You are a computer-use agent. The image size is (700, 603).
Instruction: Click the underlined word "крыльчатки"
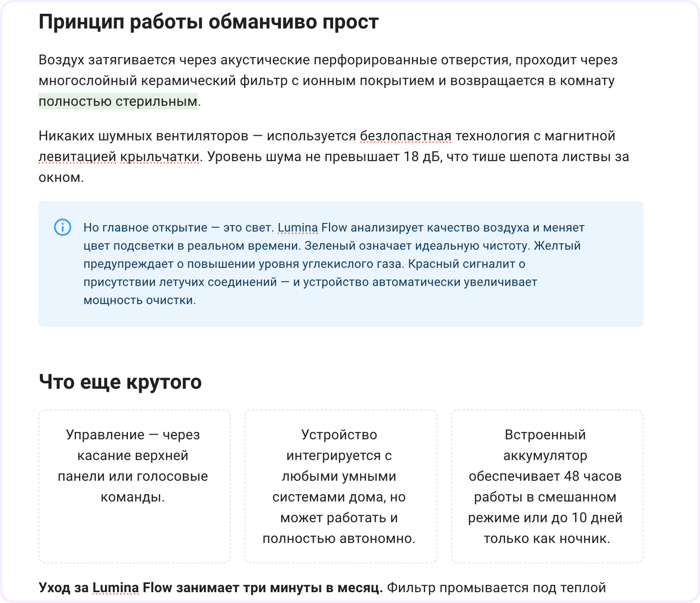coord(159,157)
